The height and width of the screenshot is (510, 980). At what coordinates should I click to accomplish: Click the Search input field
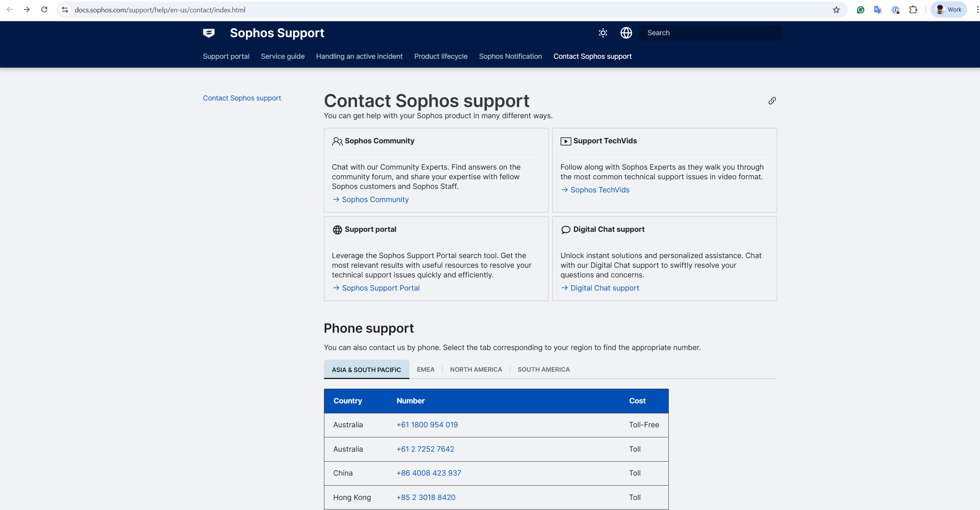[x=710, y=33]
